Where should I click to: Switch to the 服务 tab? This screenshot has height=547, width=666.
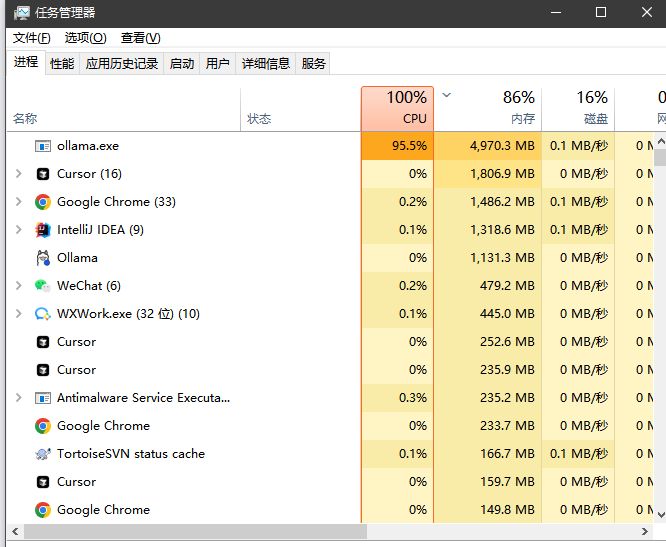(313, 64)
